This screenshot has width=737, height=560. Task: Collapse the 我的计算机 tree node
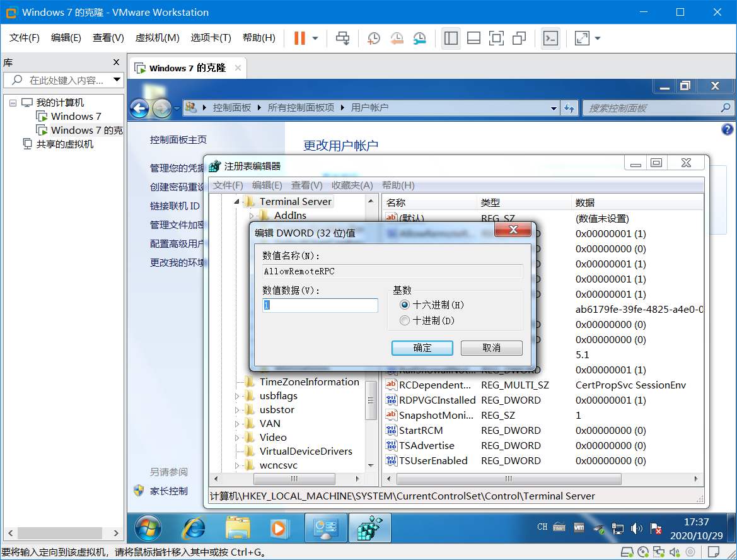point(13,103)
